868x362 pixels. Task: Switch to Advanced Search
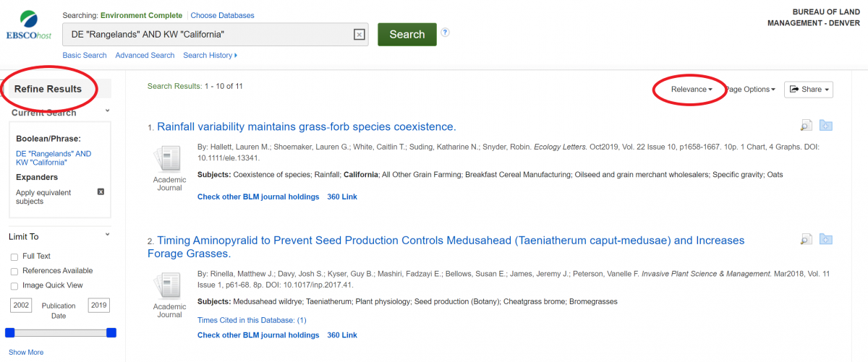click(x=145, y=56)
